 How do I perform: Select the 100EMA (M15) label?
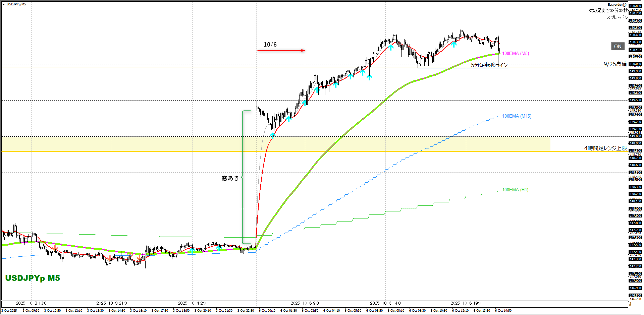(517, 116)
